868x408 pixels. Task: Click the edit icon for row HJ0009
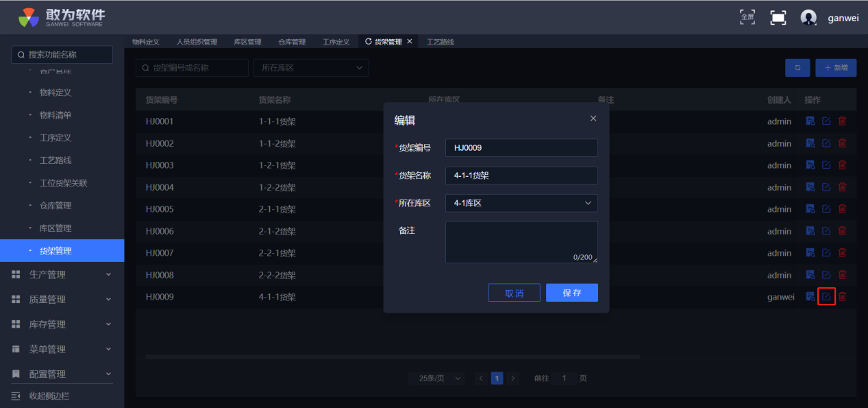point(826,297)
